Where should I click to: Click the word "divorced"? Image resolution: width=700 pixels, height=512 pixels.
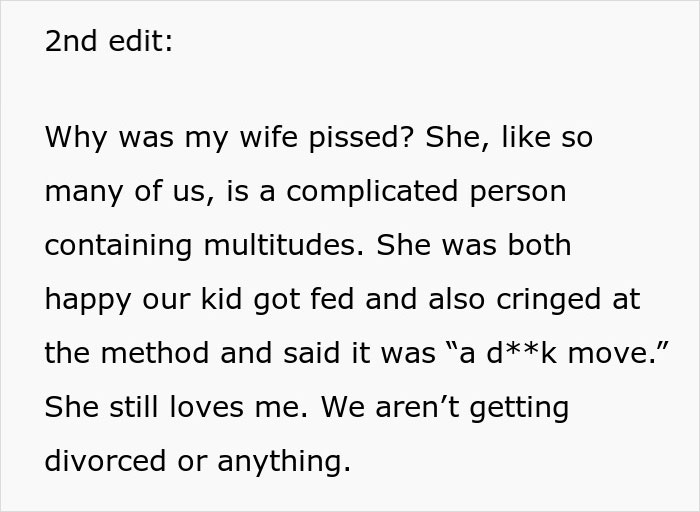point(105,461)
